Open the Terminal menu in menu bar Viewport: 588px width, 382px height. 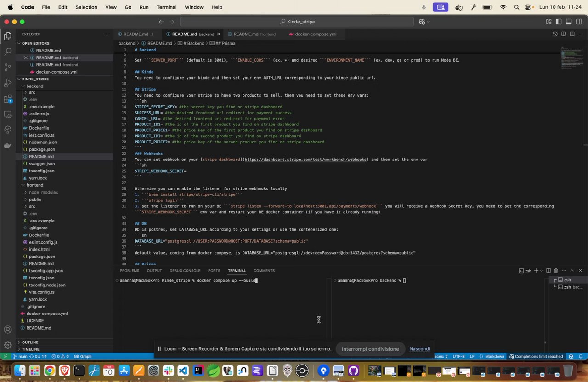(x=166, y=7)
